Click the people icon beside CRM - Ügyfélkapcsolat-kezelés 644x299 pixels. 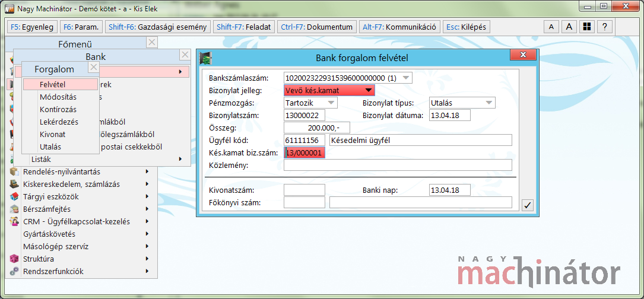(x=14, y=222)
